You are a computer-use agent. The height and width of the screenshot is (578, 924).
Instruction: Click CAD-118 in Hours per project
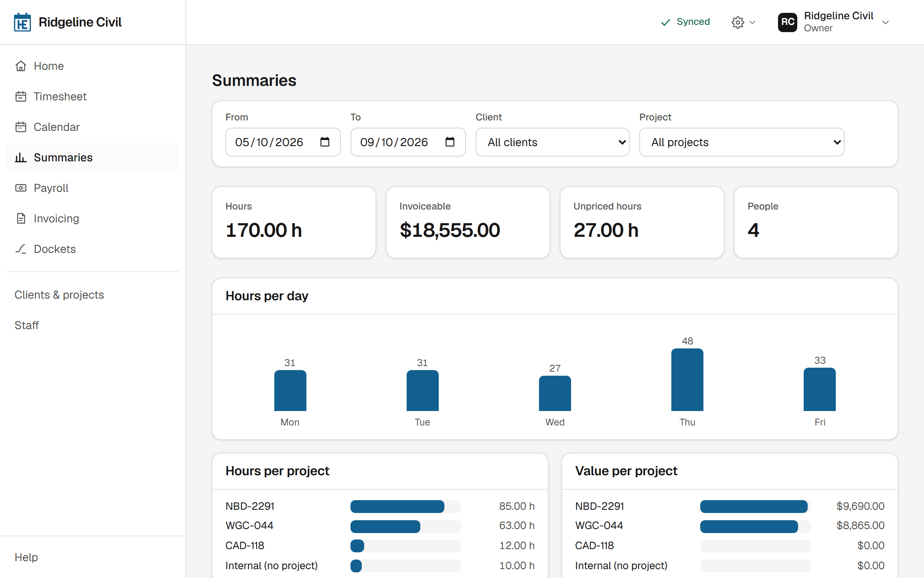(245, 545)
